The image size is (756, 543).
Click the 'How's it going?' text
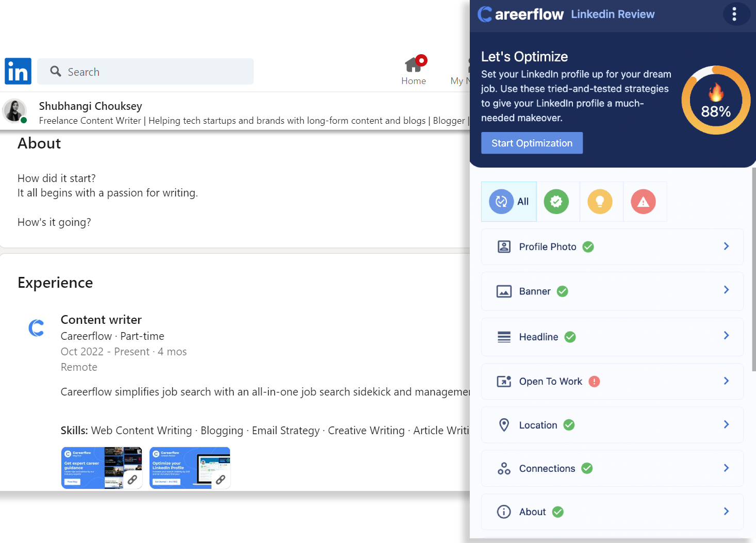(x=54, y=222)
